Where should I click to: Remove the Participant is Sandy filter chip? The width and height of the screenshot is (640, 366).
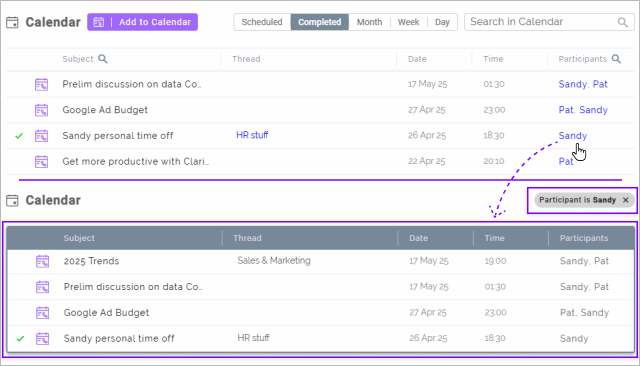pos(625,200)
